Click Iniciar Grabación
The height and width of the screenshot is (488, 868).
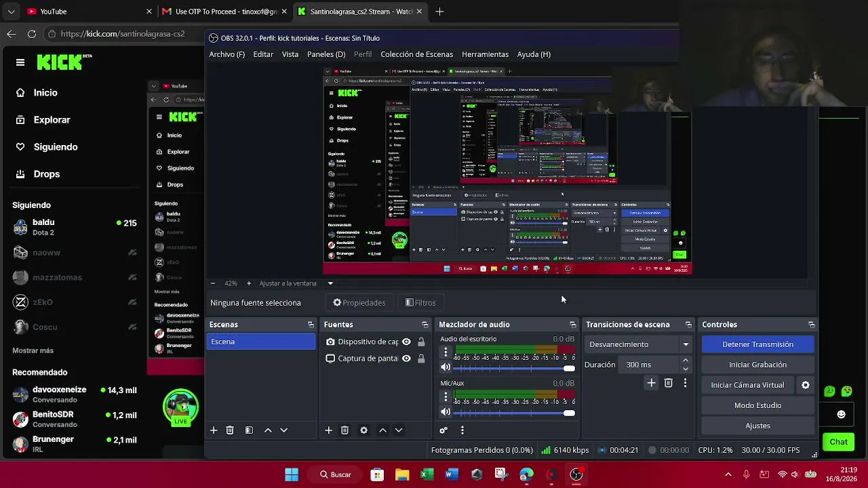pos(757,365)
